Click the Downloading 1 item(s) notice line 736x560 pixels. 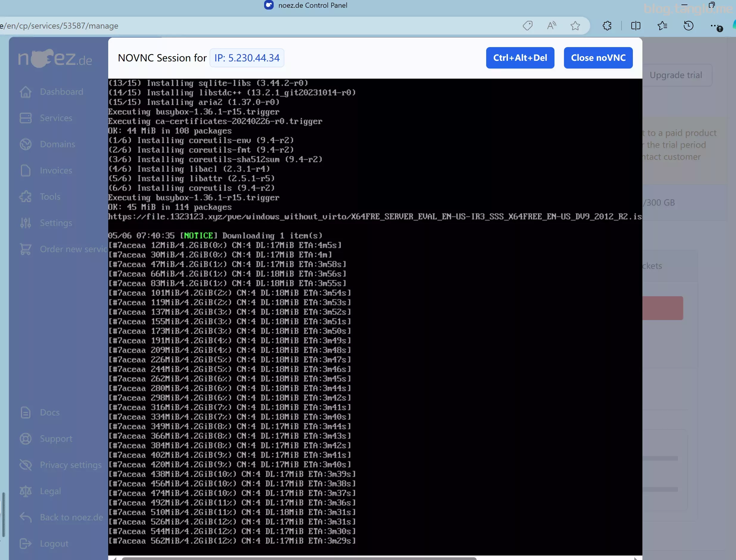pyautogui.click(x=215, y=236)
